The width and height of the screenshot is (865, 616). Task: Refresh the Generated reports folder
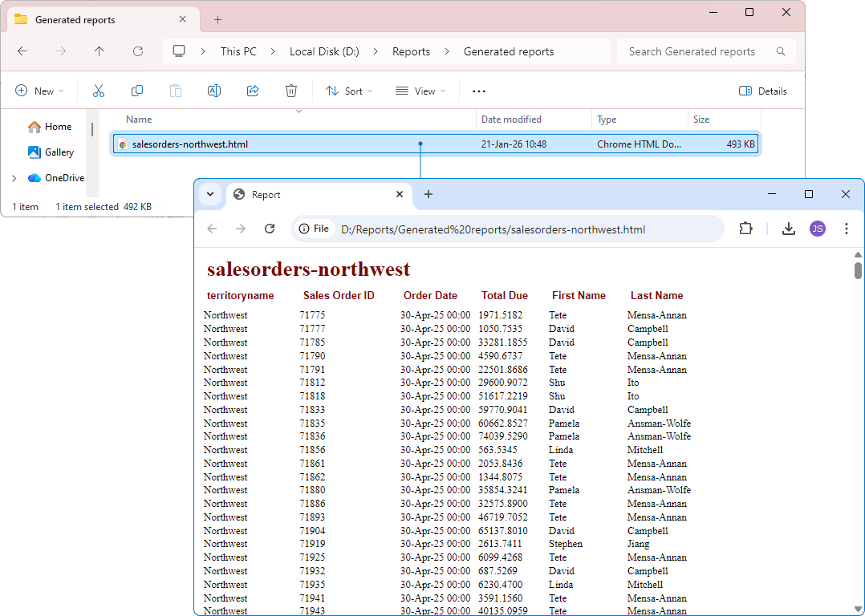138,51
